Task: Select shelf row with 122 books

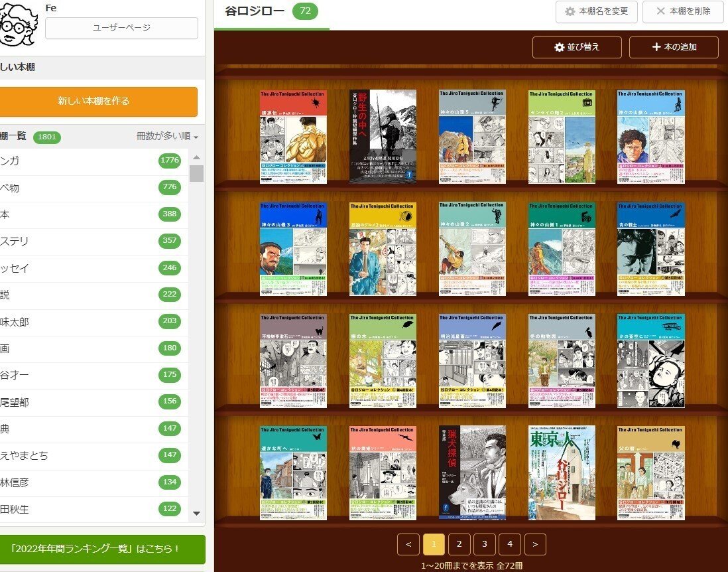Action: 94,510
